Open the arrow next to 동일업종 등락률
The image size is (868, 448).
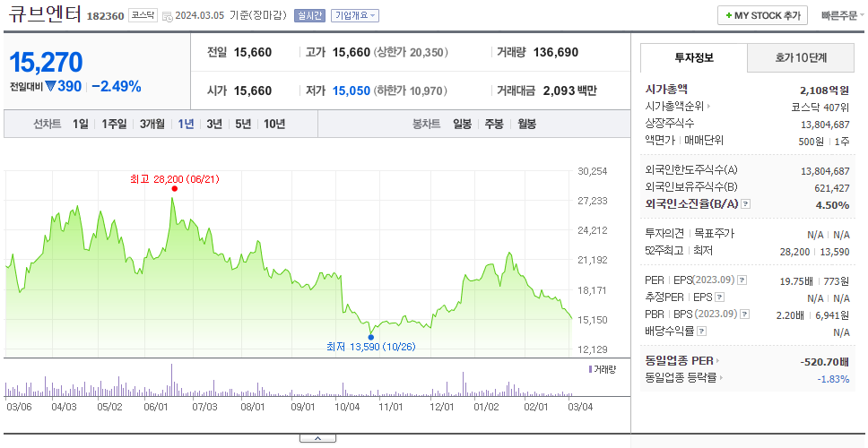pyautogui.click(x=721, y=378)
